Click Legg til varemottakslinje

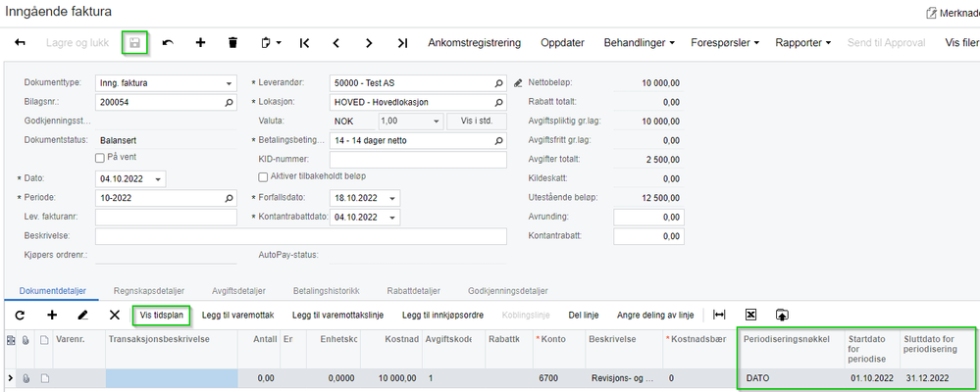point(337,316)
